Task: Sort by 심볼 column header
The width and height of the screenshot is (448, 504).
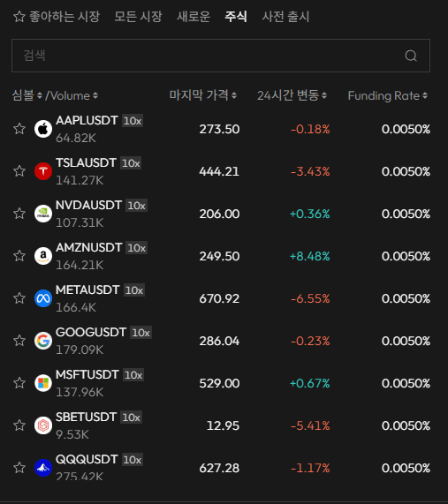Action: [27, 95]
